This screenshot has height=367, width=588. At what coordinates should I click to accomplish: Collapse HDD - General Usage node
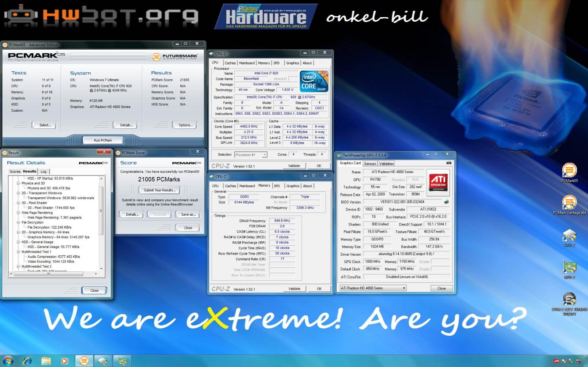tap(18, 242)
